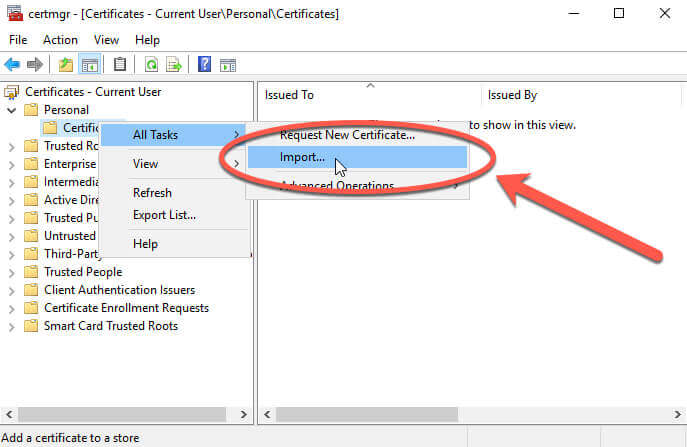
Task: Expand Smart Card Trusted Roots node chevron
Action: click(11, 326)
